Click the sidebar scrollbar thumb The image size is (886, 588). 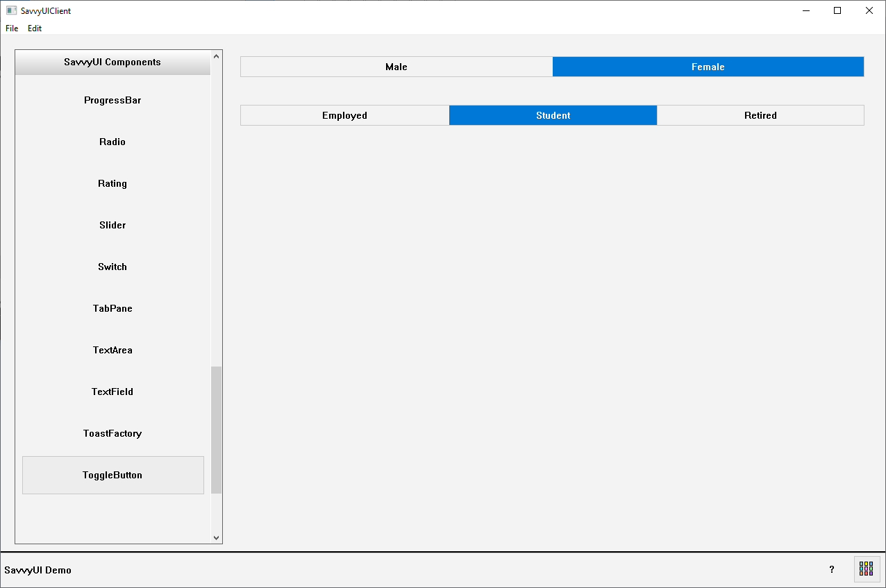[216, 429]
